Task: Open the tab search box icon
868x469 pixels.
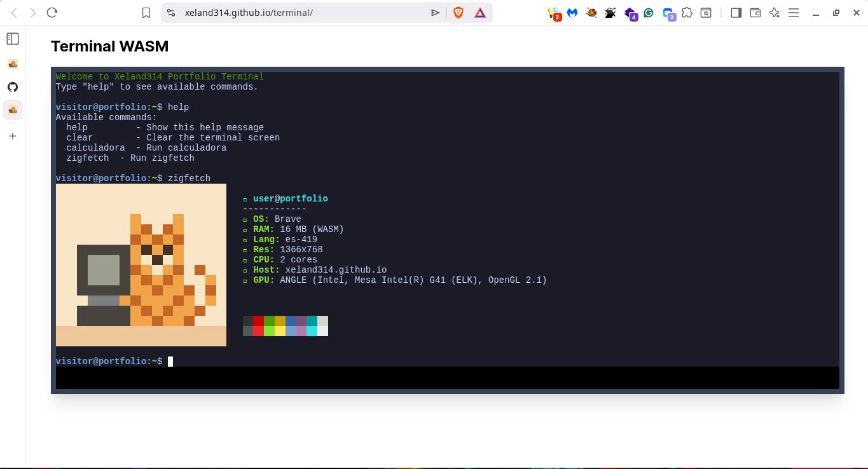Action: (x=706, y=12)
